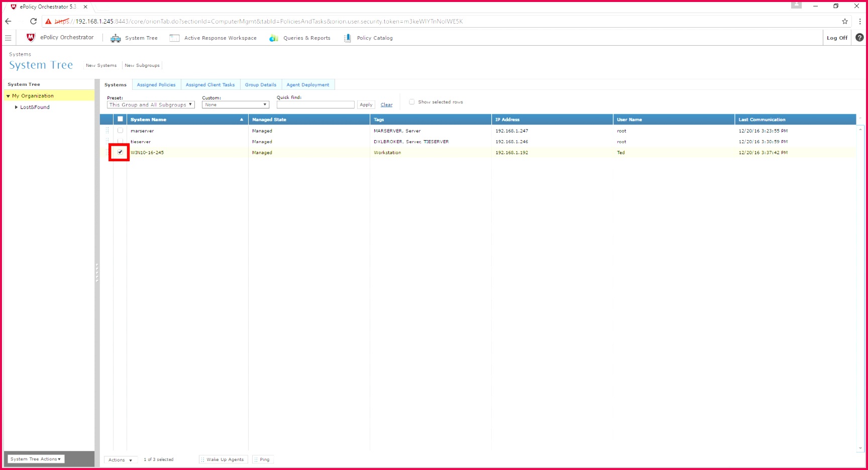Click the 12/20/16 3:37:42 PM timestamp
Viewport: 868px width, 470px height.
(763, 153)
